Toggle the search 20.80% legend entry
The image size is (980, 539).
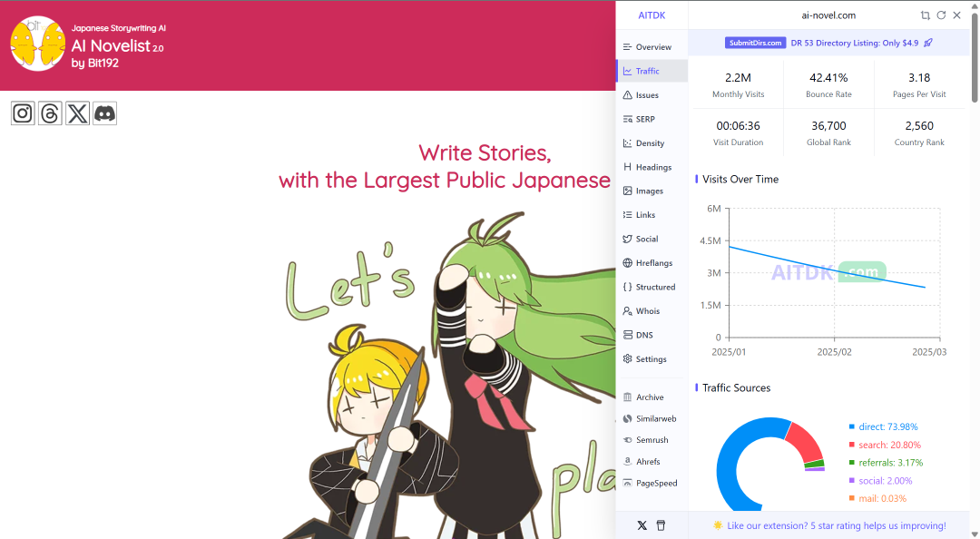[885, 445]
